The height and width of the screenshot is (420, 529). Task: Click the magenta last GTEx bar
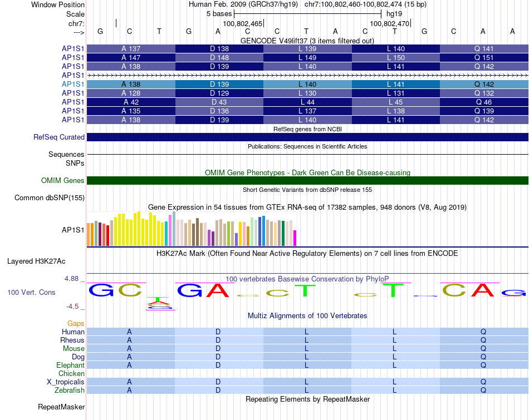295,238
